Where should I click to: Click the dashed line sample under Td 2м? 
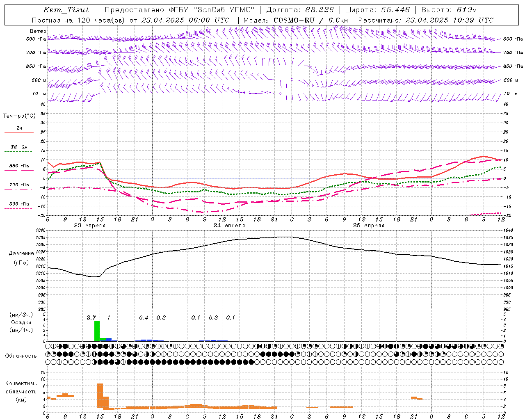pyautogui.click(x=19, y=152)
